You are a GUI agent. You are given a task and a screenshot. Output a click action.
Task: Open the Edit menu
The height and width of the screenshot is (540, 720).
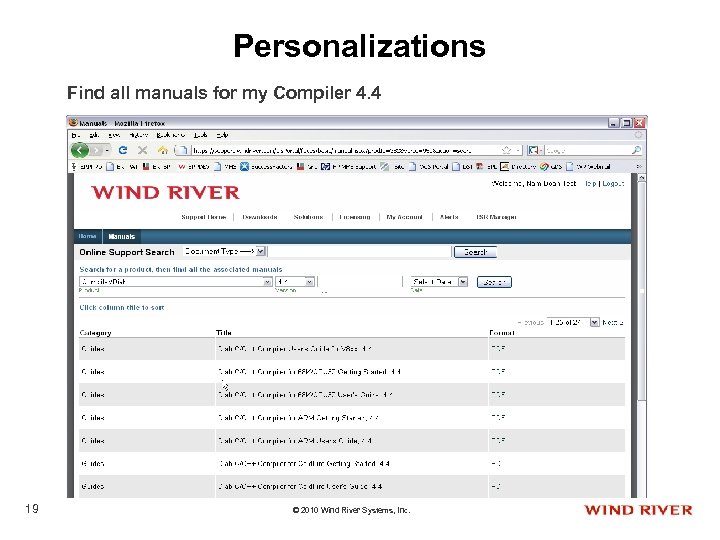94,135
